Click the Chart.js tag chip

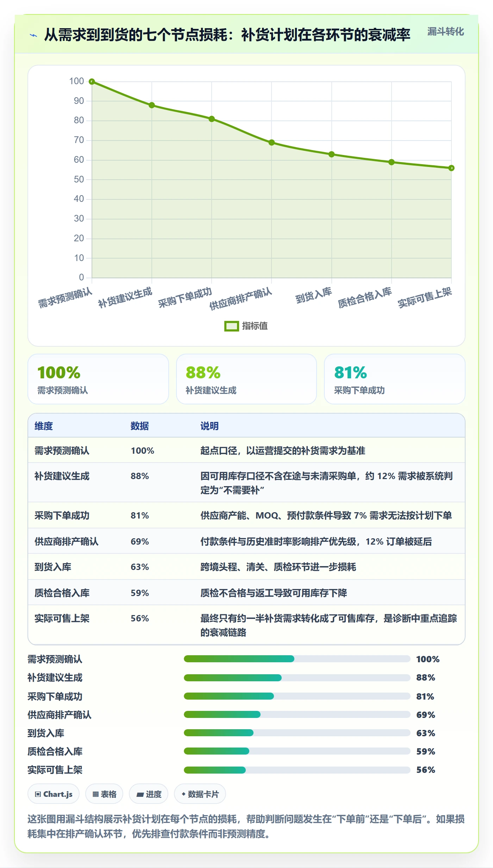tap(54, 794)
